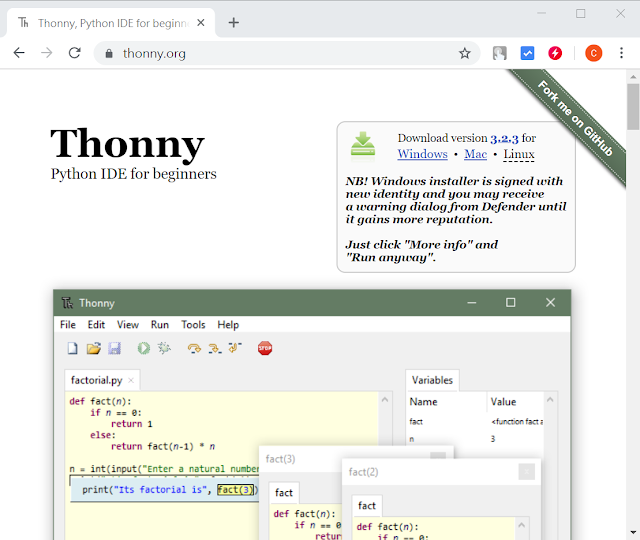Click the green download arrow icon
This screenshot has width=640, height=540.
click(363, 144)
